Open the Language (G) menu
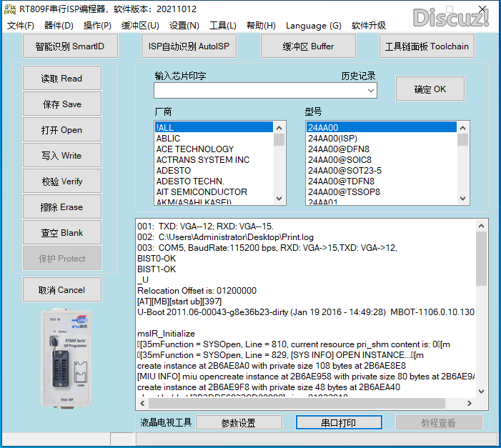The height and width of the screenshot is (448, 501). (x=313, y=26)
